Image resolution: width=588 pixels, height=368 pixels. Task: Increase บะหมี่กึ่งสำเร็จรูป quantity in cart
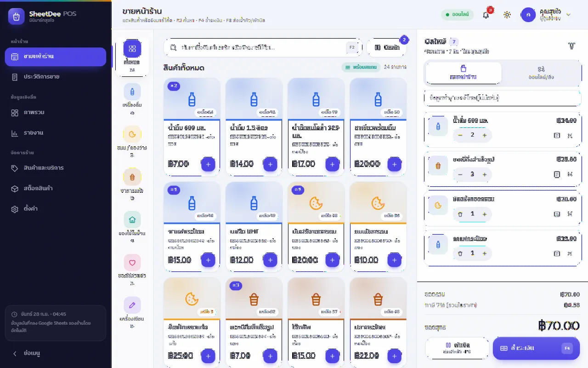click(484, 175)
